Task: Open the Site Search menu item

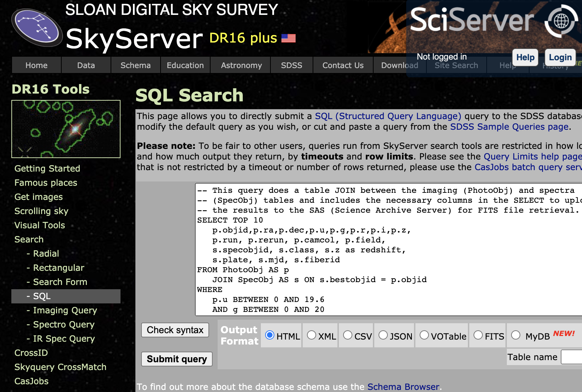Action: (x=457, y=65)
